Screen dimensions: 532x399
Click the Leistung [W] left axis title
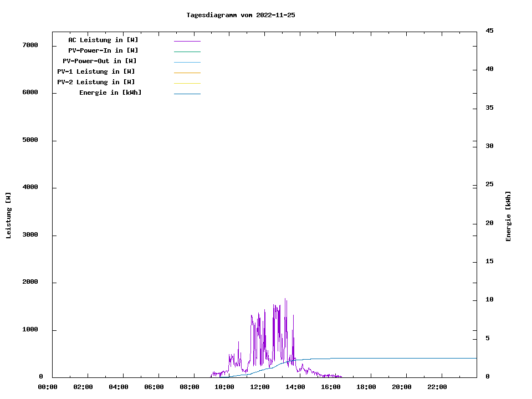(x=8, y=216)
